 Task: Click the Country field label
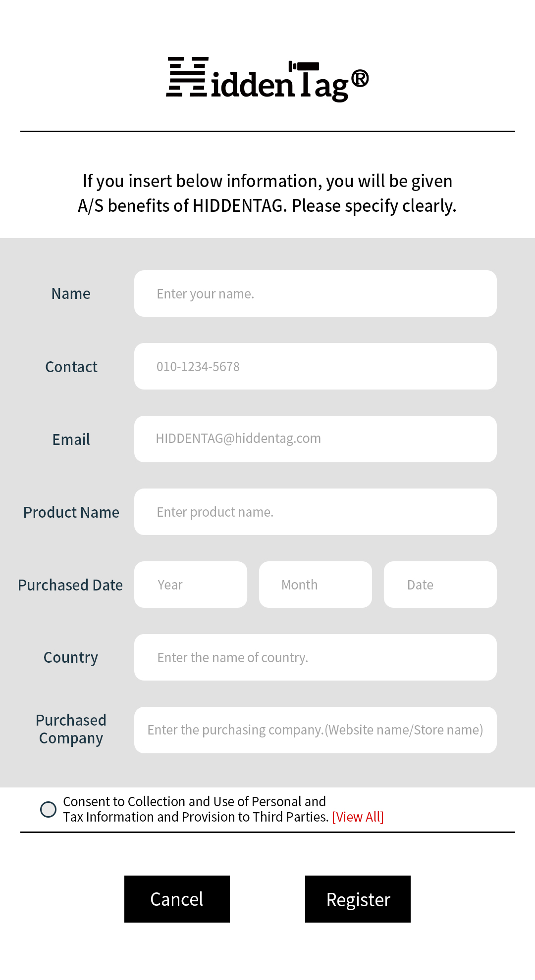point(71,657)
